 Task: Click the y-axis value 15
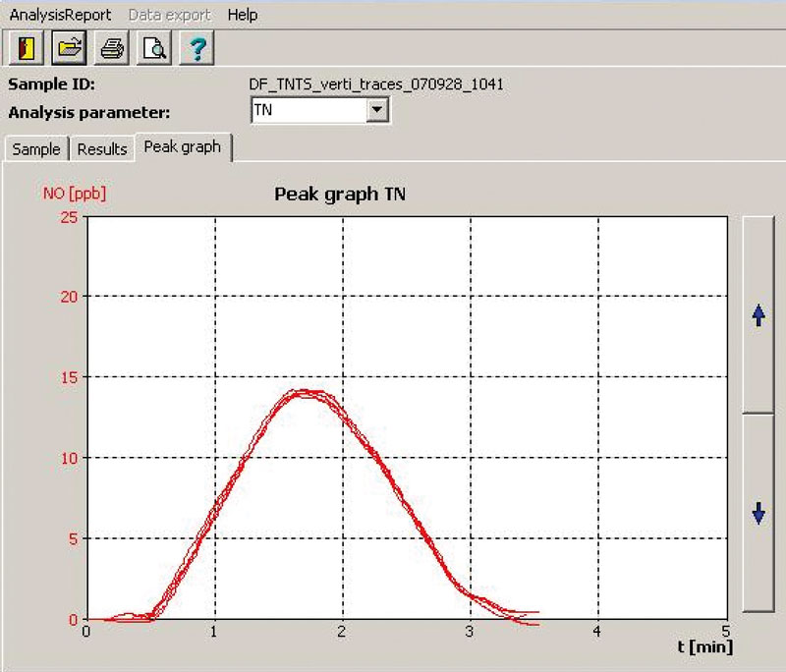pyautogui.click(x=69, y=377)
